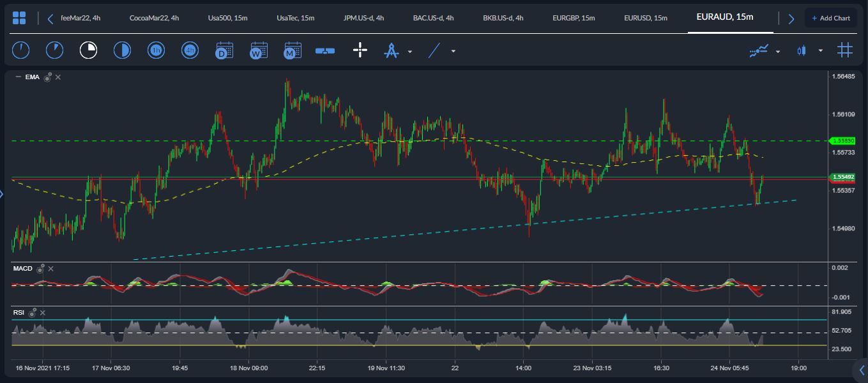Expand the line tool dropdown arrow
This screenshot has height=383, width=868.
[x=453, y=51]
